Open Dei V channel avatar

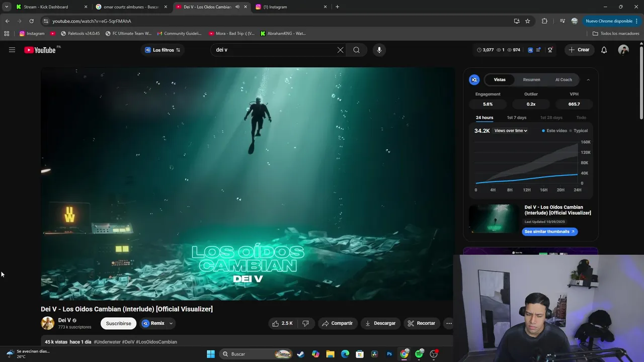tap(48, 323)
